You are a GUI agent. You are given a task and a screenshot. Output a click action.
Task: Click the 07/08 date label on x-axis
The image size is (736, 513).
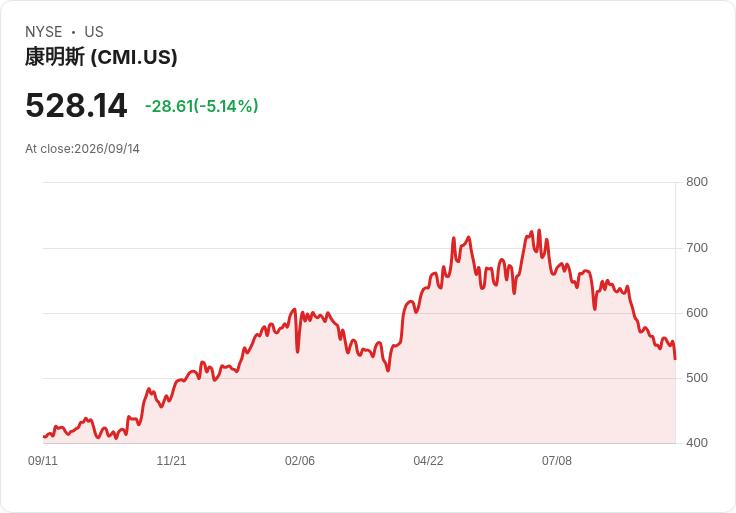557,461
